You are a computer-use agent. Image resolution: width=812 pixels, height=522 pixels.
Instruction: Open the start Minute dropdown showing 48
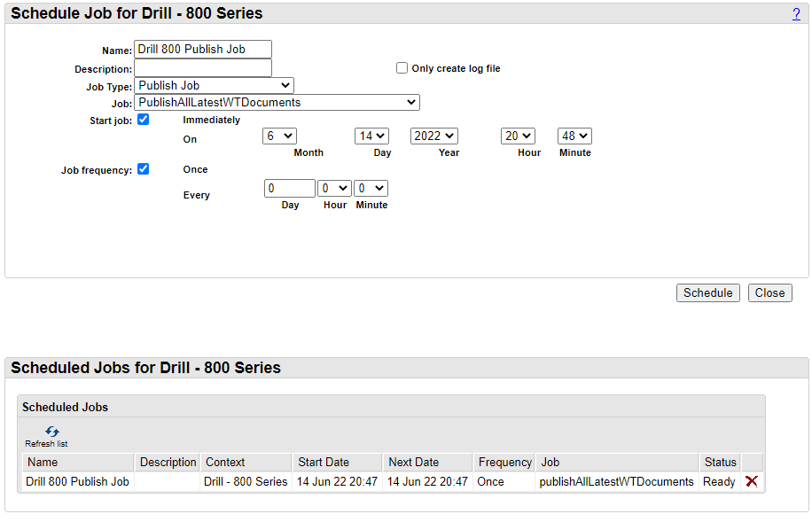pyautogui.click(x=574, y=136)
